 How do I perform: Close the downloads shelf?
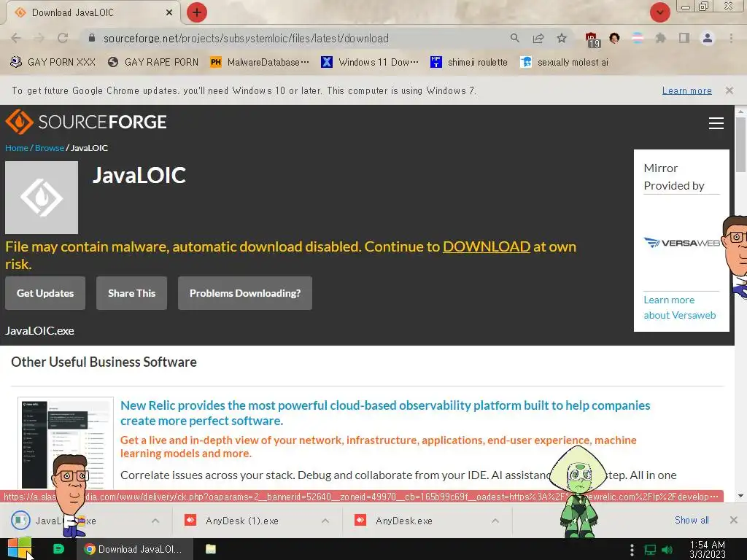(x=734, y=520)
